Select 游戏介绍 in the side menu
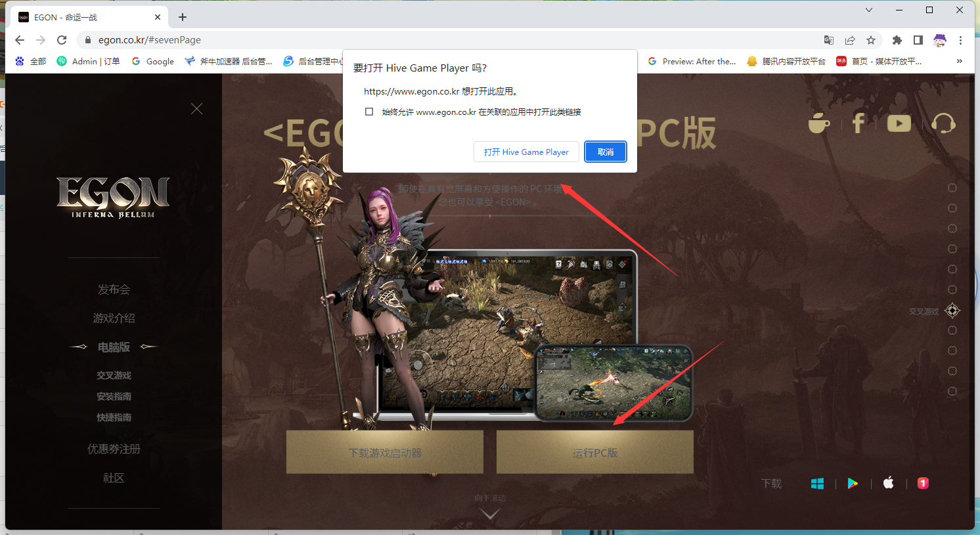 tap(114, 318)
